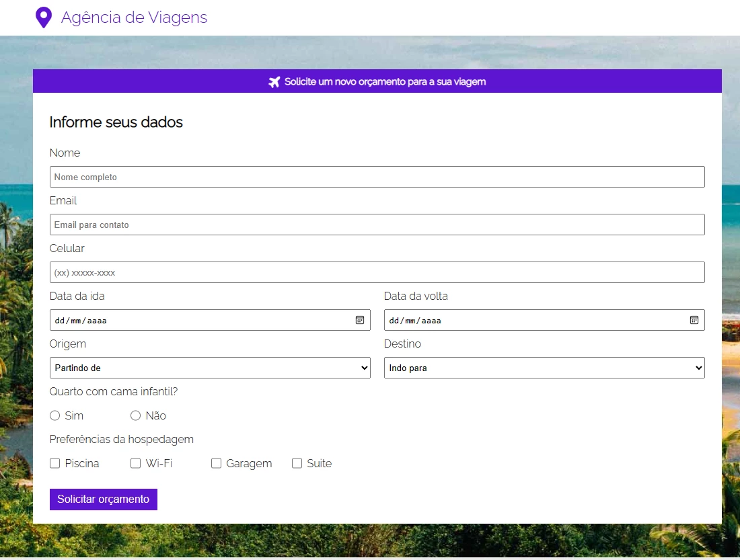
Task: Enable the Suite checkbox
Action: pos(297,463)
